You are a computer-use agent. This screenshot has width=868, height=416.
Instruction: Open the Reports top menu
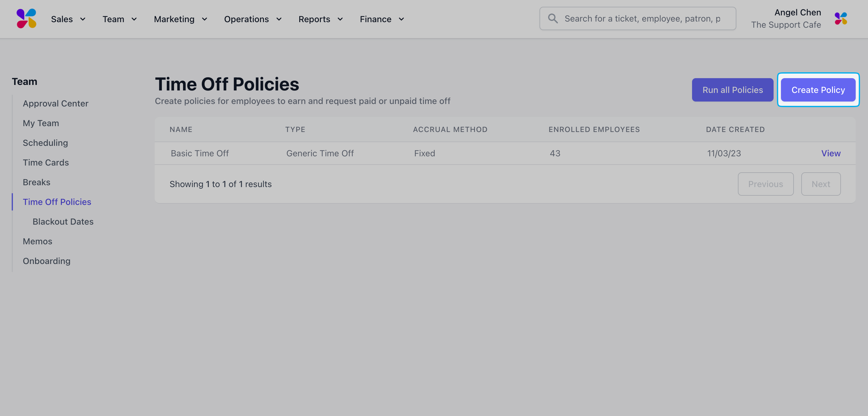pyautogui.click(x=314, y=19)
